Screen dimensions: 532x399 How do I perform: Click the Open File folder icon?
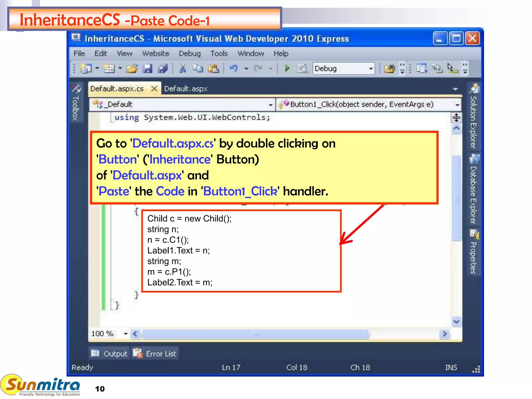pos(132,69)
